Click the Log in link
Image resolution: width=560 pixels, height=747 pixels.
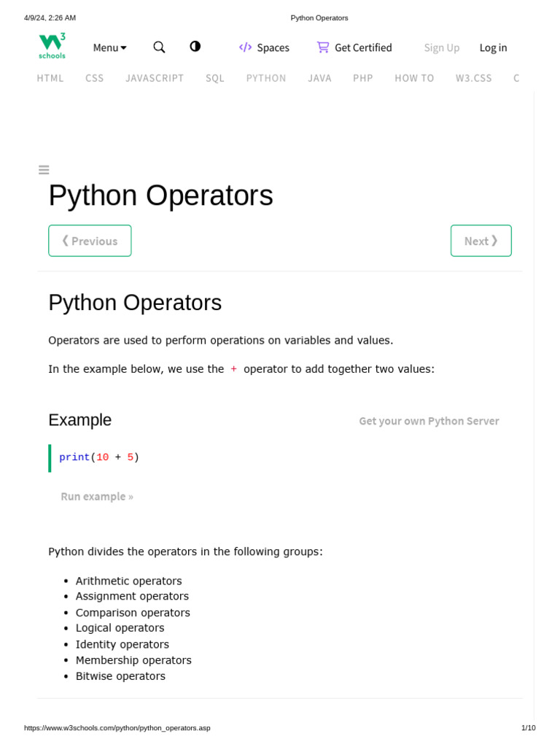coord(493,47)
